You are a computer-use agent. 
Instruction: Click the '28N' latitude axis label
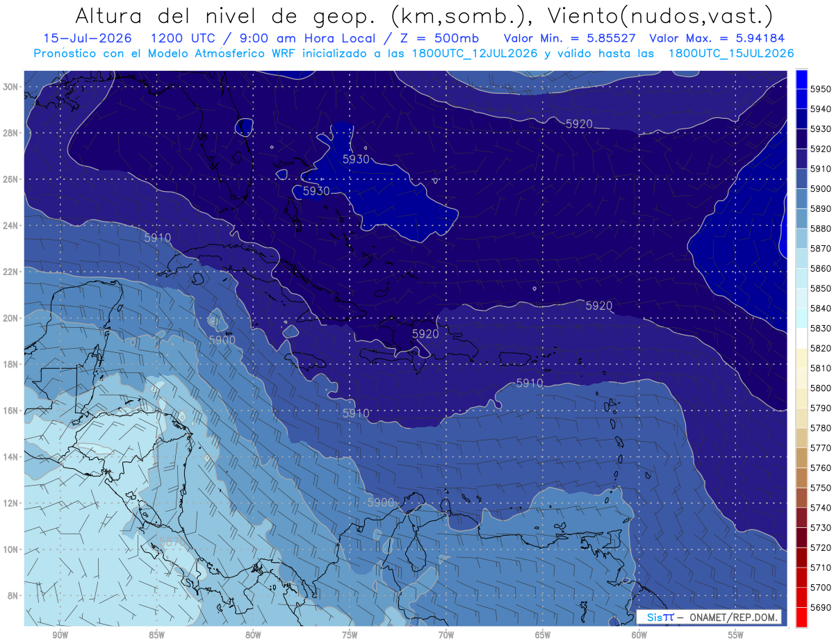(11, 133)
